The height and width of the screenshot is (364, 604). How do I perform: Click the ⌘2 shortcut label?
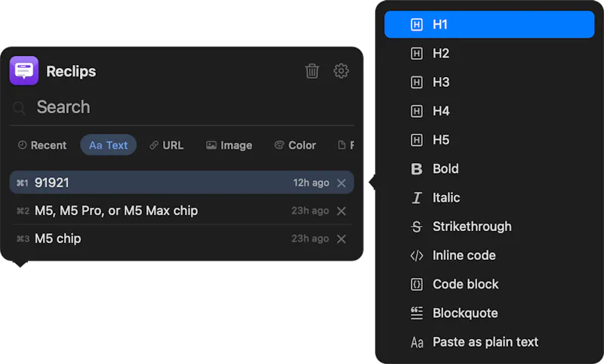23,211
